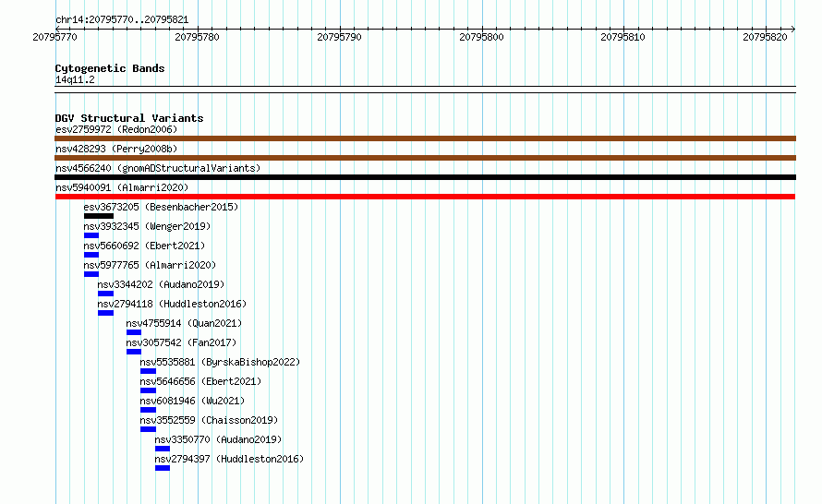Viewport: 822px width, 504px height.
Task: Click the chr14:20795770..20795821 region label
Action: click(x=122, y=19)
